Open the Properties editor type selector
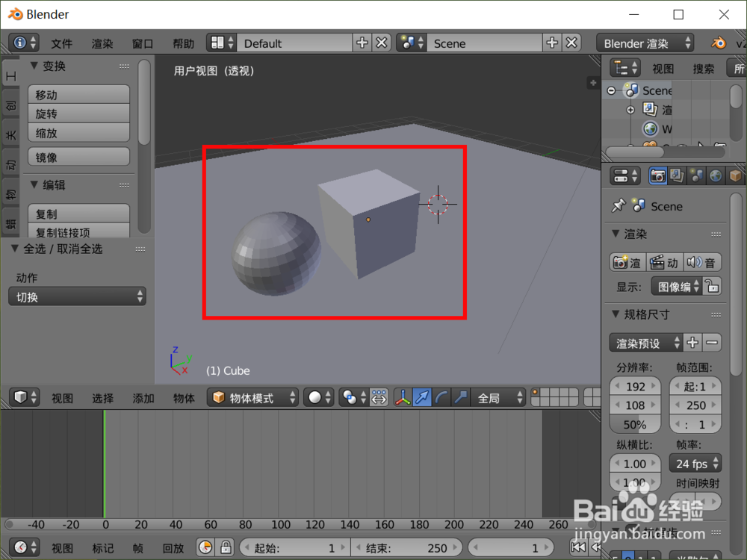Viewport: 747px width, 560px height. [625, 176]
